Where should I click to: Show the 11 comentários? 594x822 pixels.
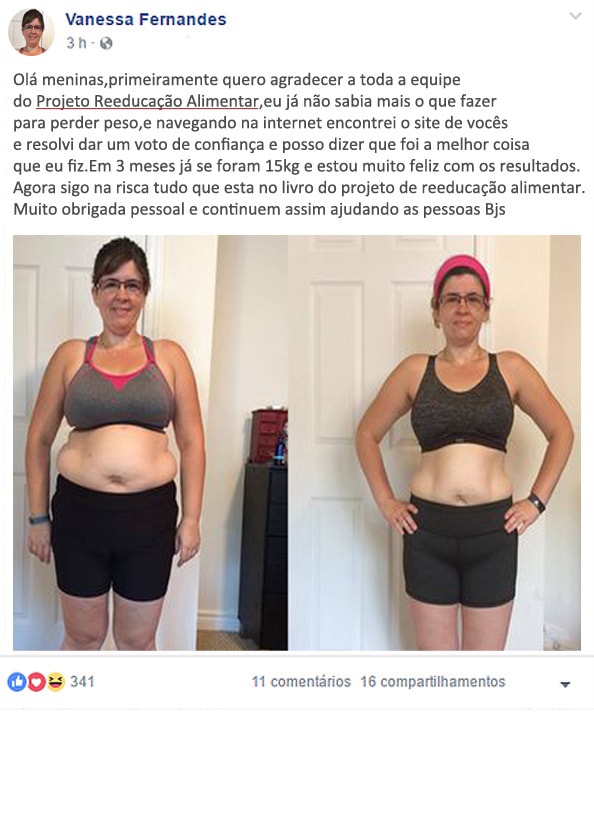tap(301, 682)
